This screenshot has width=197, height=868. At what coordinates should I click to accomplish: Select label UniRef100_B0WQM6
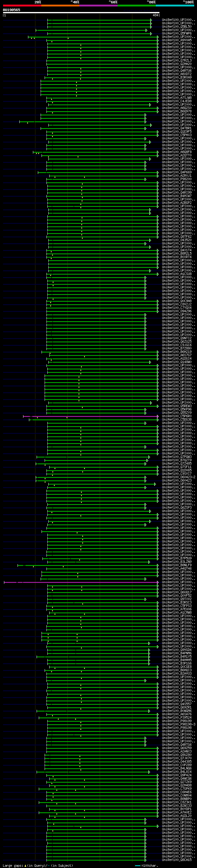tap(177, 711)
